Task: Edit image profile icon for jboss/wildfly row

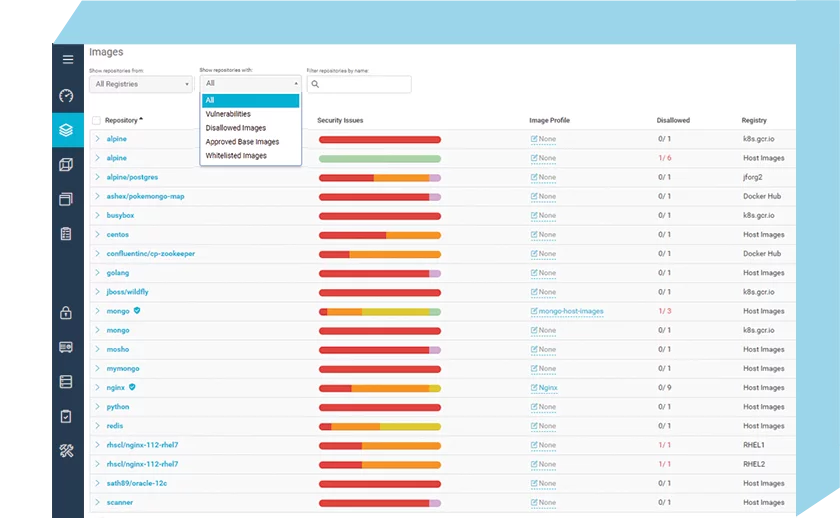Action: point(534,292)
